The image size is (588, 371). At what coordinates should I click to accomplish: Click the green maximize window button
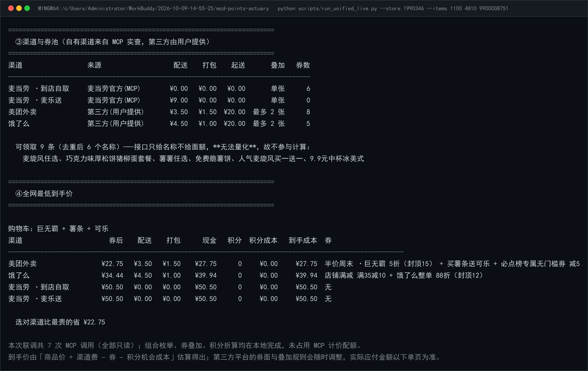click(x=27, y=8)
